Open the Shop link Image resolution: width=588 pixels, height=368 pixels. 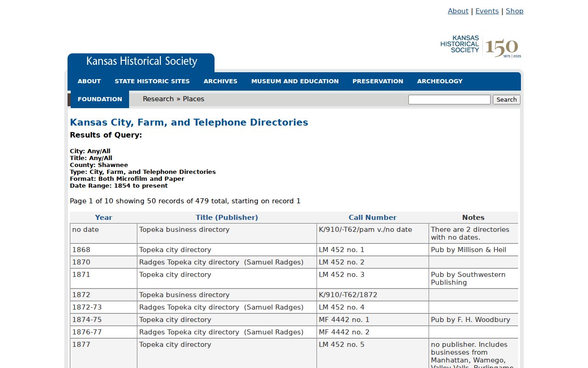(x=514, y=11)
